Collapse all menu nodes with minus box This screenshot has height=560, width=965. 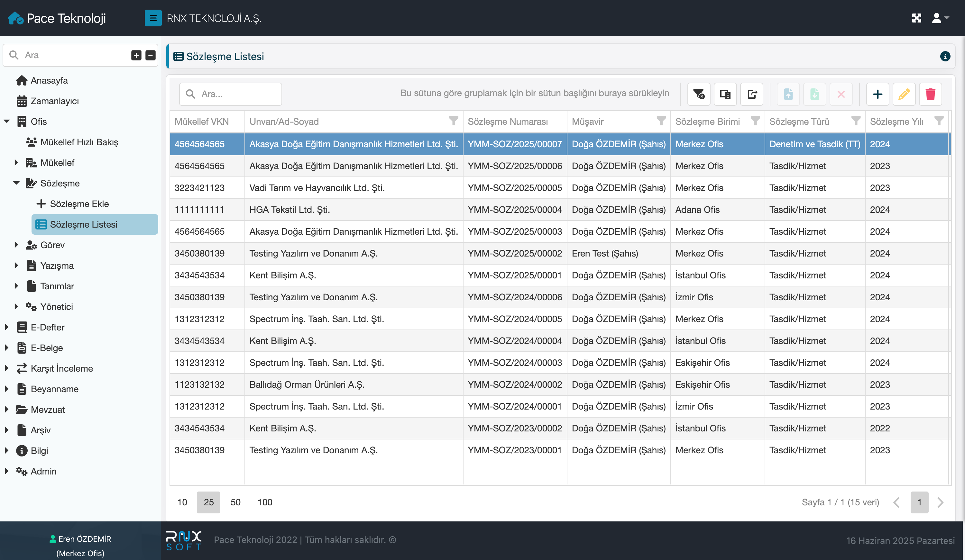point(151,55)
